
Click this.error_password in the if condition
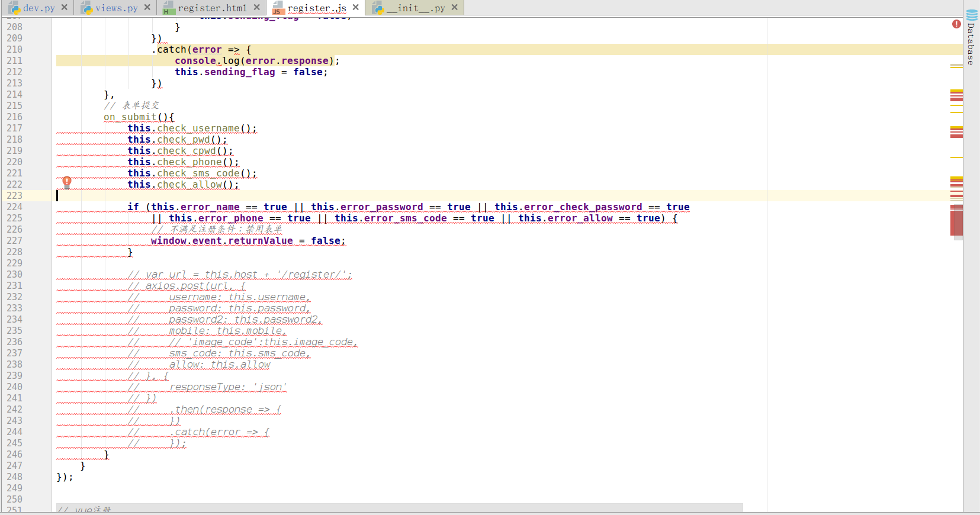coord(367,207)
